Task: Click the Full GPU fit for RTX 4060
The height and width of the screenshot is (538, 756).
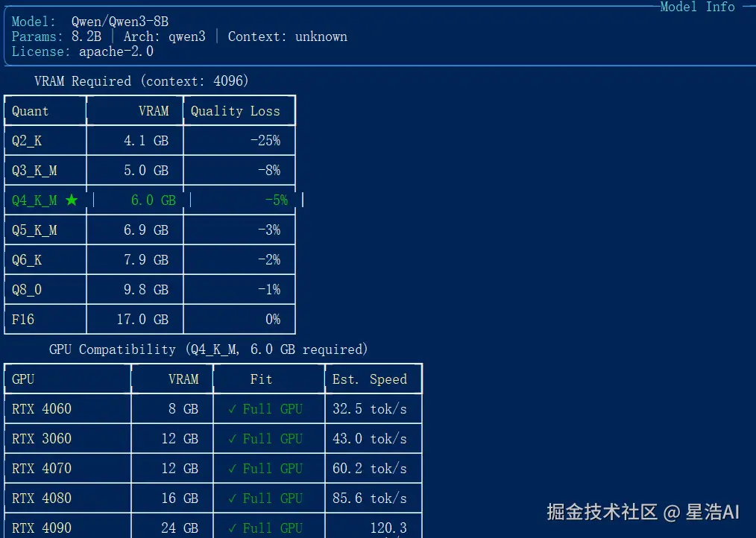Action: tap(265, 409)
